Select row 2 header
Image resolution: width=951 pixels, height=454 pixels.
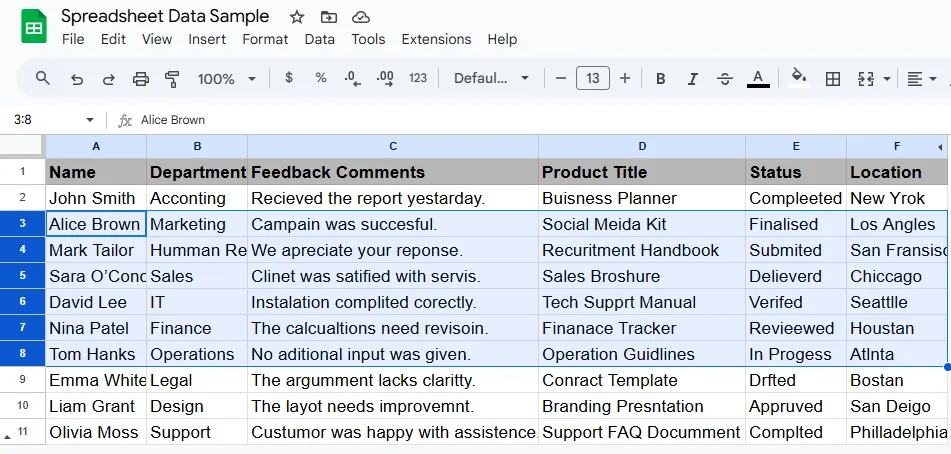click(22, 198)
